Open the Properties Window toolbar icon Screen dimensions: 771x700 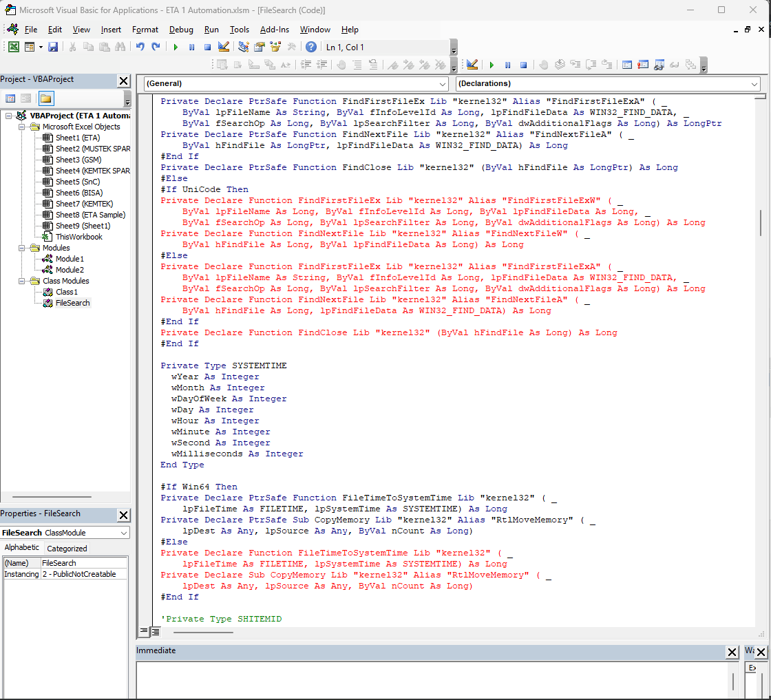(x=259, y=47)
